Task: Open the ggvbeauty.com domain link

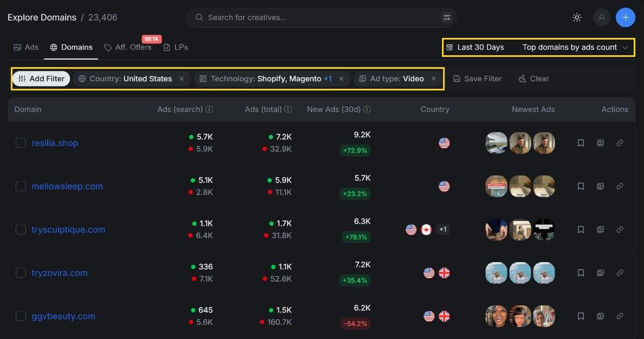Action: pyautogui.click(x=63, y=316)
